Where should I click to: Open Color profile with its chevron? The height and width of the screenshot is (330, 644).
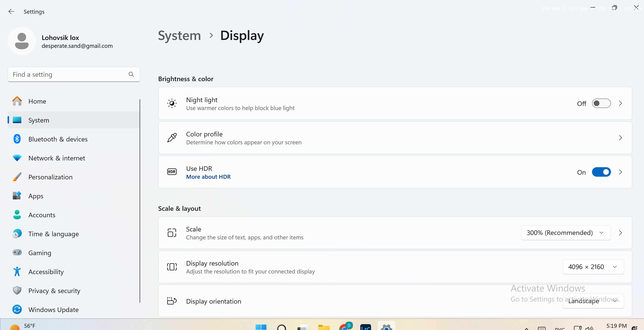coord(620,138)
